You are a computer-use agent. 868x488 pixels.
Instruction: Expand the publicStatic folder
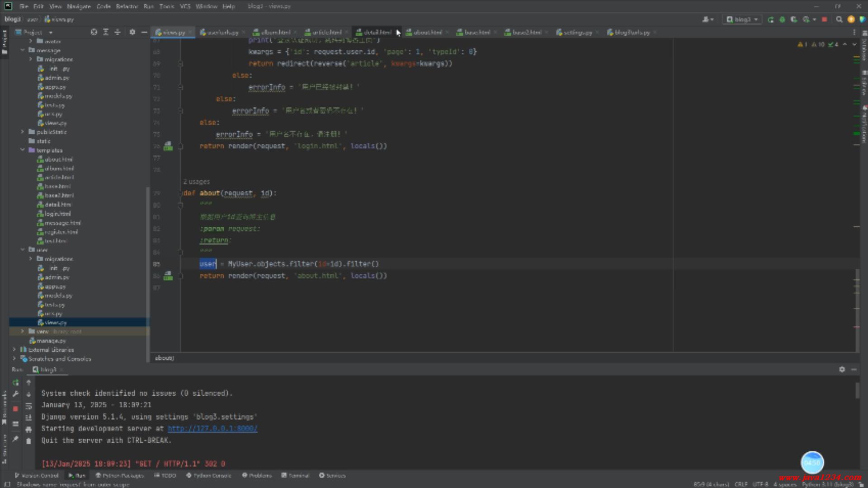(23, 132)
